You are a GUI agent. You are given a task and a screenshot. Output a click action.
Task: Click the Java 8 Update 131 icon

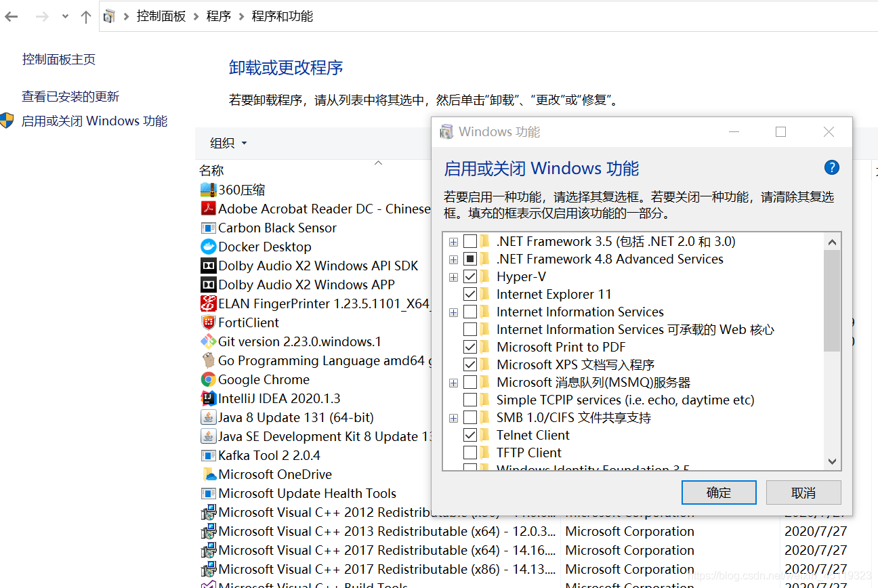(x=208, y=417)
